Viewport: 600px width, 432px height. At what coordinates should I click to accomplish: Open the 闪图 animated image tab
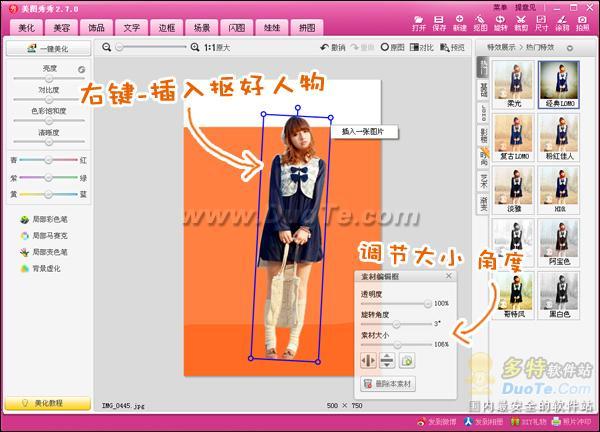click(x=237, y=28)
